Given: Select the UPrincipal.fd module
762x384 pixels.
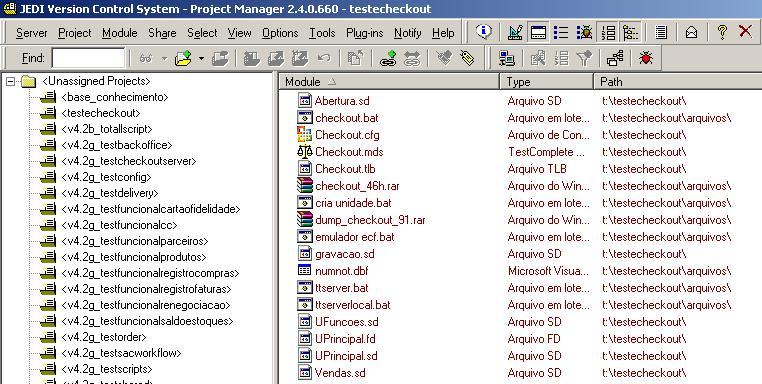Looking at the screenshot, I should 345,339.
